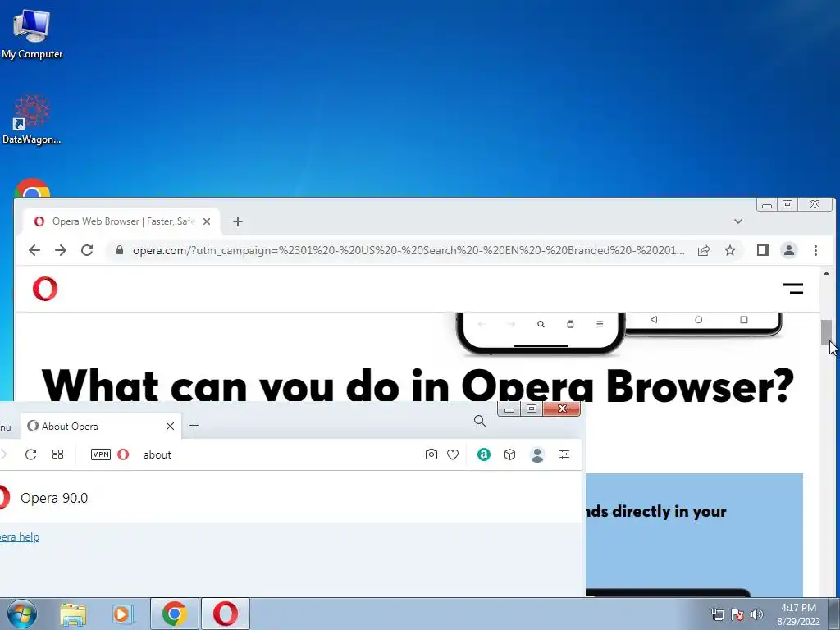The image size is (840, 630).
Task: Open a new tab in Opera window
Action: 194,426
